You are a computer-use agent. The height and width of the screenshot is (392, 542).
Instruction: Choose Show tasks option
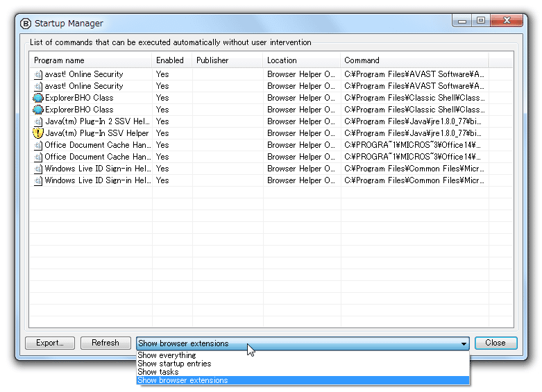click(x=303, y=372)
